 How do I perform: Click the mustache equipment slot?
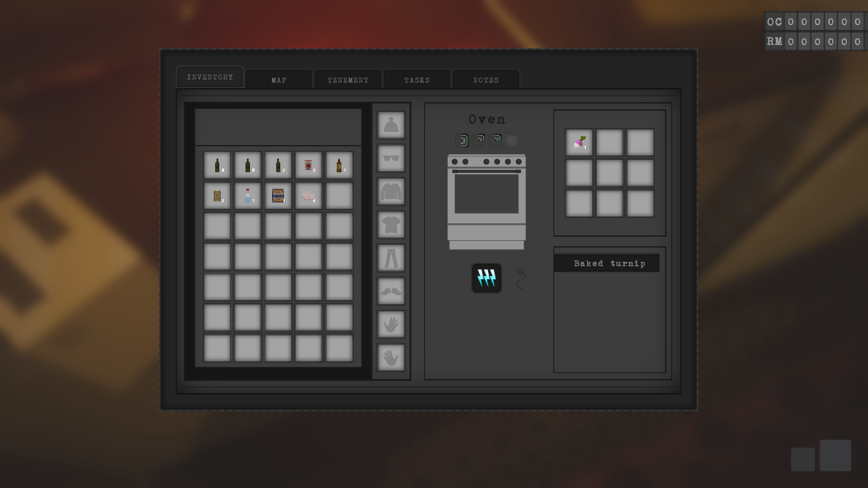click(x=391, y=291)
